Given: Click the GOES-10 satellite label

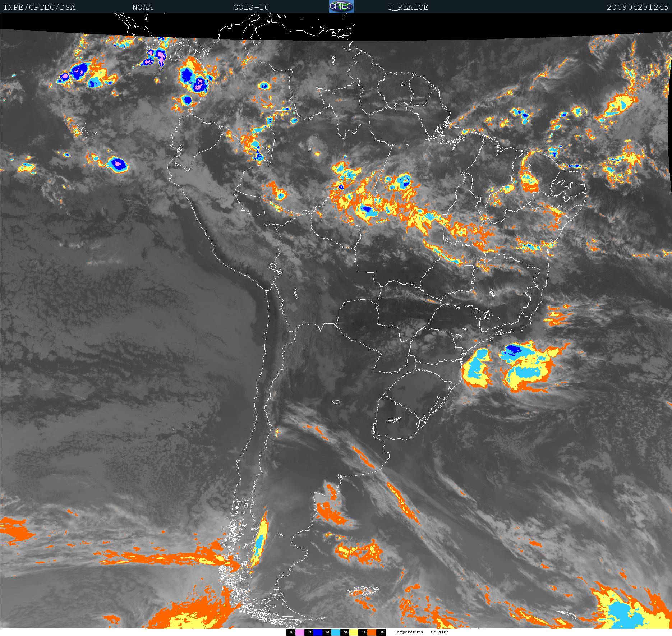Looking at the screenshot, I should click(251, 8).
